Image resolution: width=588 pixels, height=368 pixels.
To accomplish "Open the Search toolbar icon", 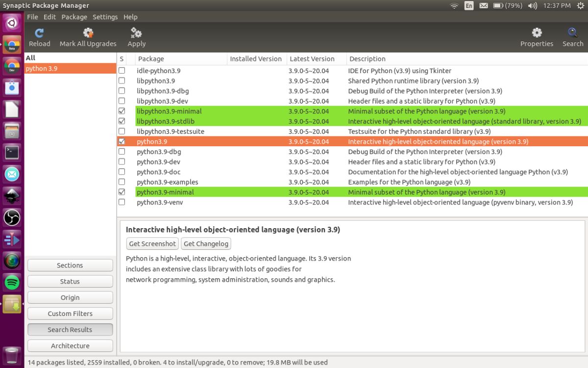I will (x=573, y=33).
